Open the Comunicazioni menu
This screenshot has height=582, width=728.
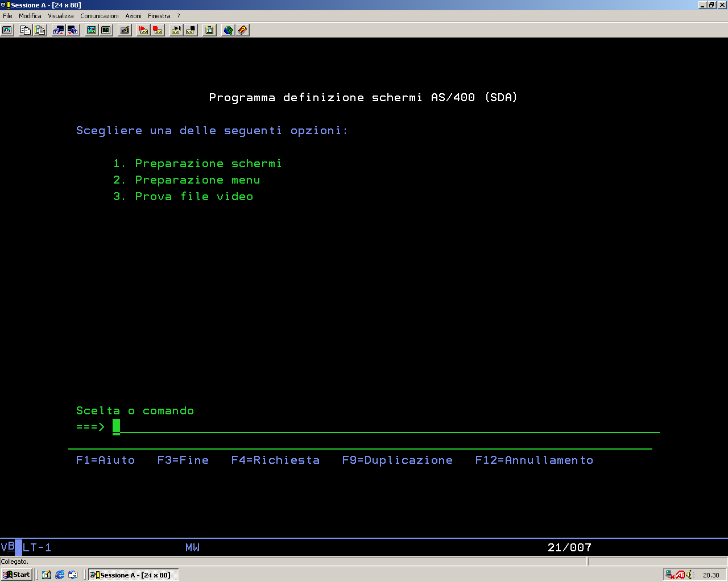(x=100, y=16)
